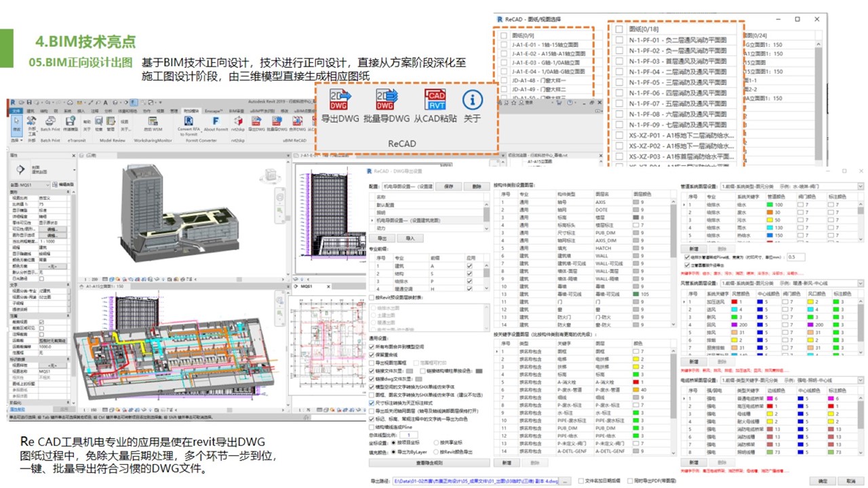Click 查看隐含规则 button
Image resolution: width=868 pixels, height=488 pixels.
429,463
